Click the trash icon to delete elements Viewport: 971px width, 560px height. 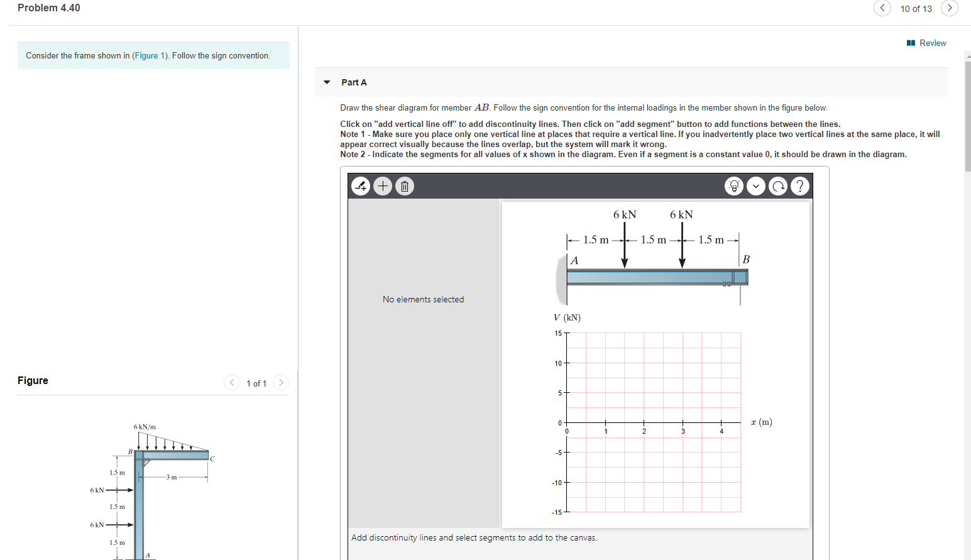click(x=404, y=185)
